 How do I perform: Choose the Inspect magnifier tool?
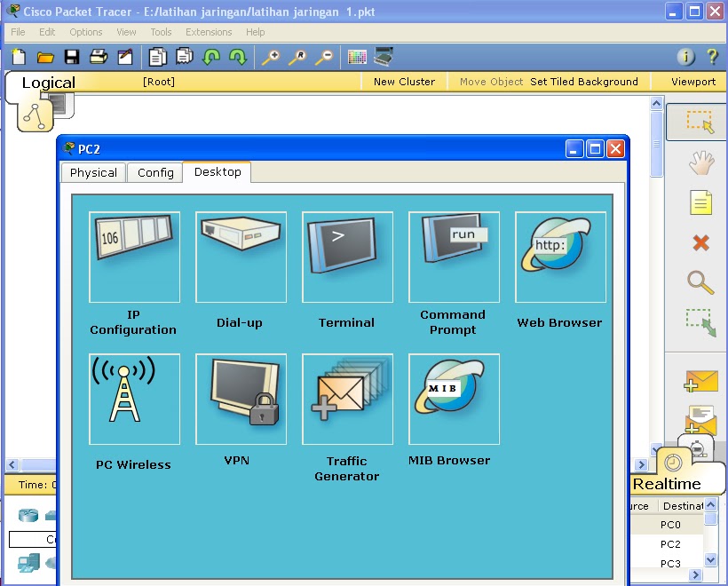click(700, 282)
